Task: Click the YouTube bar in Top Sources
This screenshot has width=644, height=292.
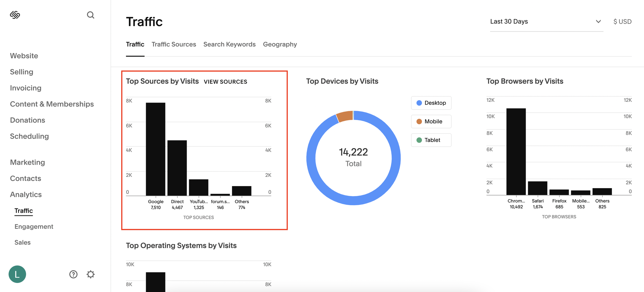Action: coord(199,187)
